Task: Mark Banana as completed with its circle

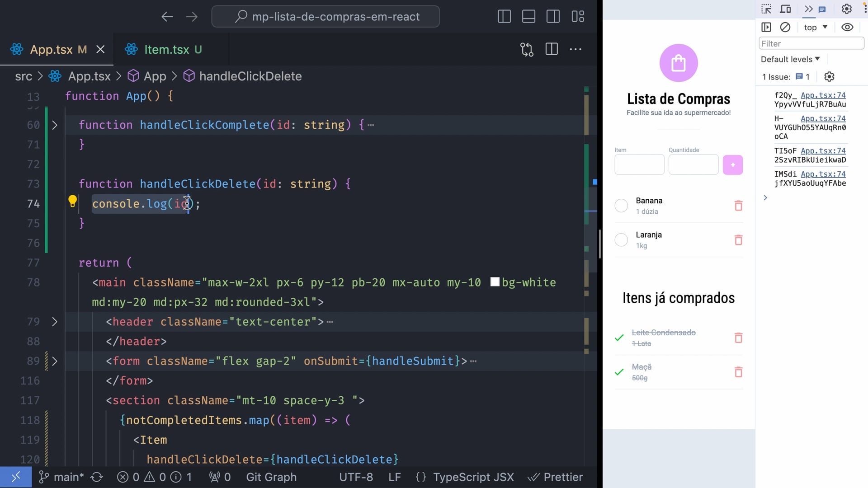Action: pyautogui.click(x=621, y=206)
